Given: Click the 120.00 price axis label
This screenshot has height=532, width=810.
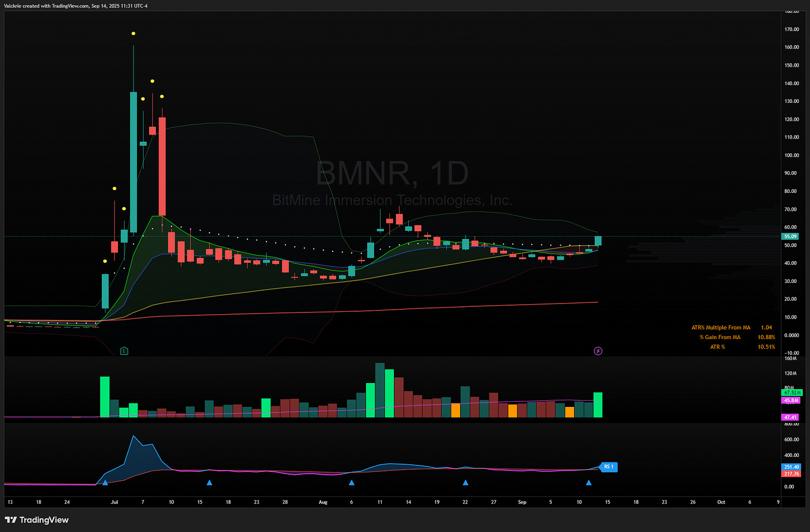Looking at the screenshot, I should (792, 120).
